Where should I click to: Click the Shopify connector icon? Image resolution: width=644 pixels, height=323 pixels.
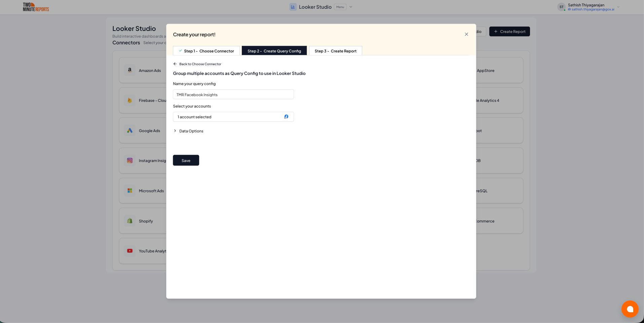[x=130, y=220]
